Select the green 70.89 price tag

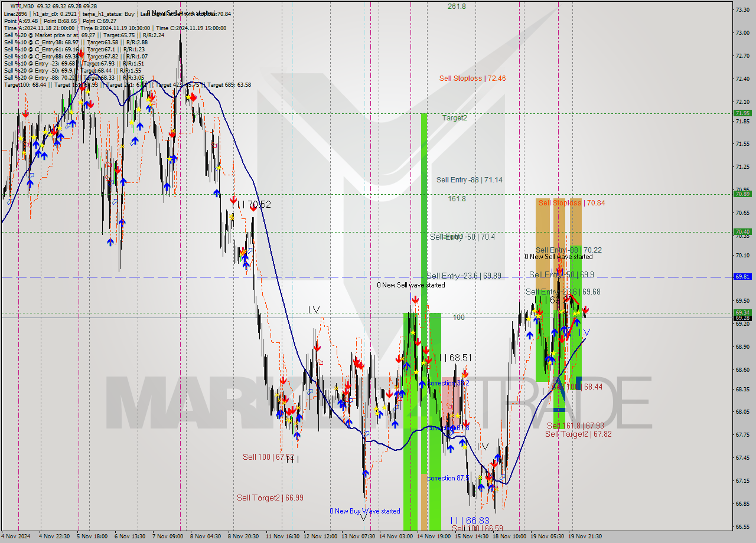tap(742, 194)
